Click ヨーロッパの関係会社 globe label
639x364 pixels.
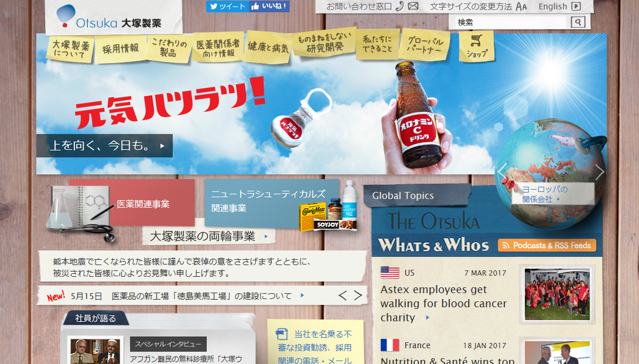coord(545,194)
